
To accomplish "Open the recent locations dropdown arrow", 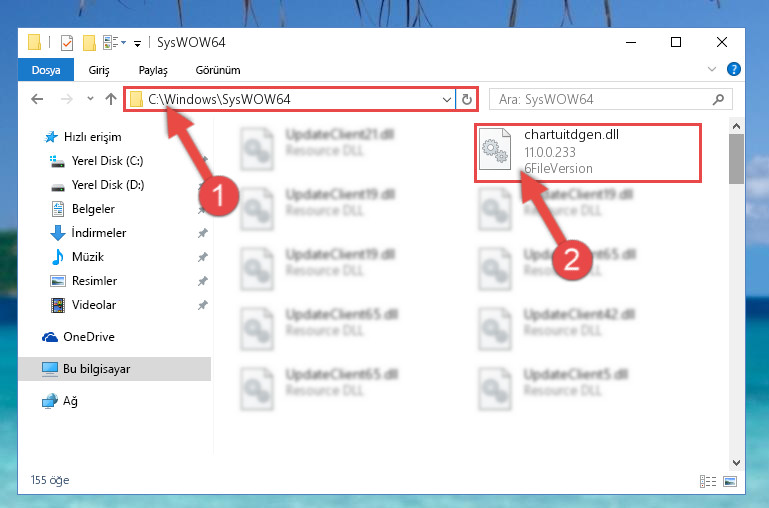I will click(x=90, y=99).
